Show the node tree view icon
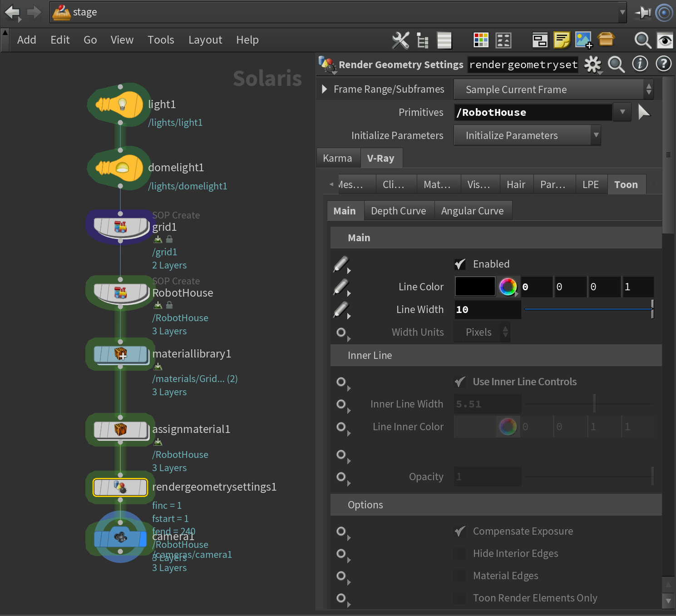 (423, 40)
